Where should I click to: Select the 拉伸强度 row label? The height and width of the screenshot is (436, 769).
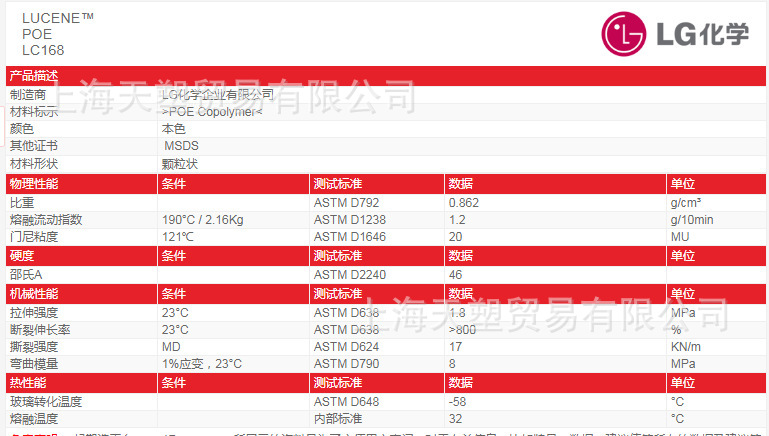(34, 312)
